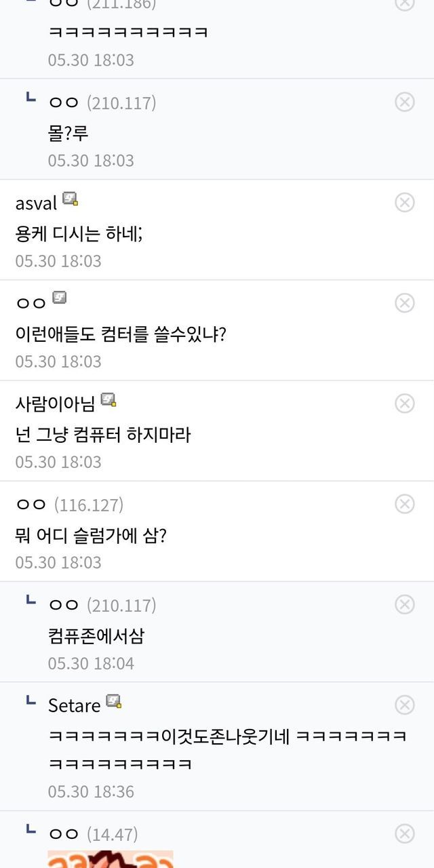434x868 pixels.
Task: Tap the comment text 넌 그냥 컴퓨터 하지마라
Action: pos(103,434)
